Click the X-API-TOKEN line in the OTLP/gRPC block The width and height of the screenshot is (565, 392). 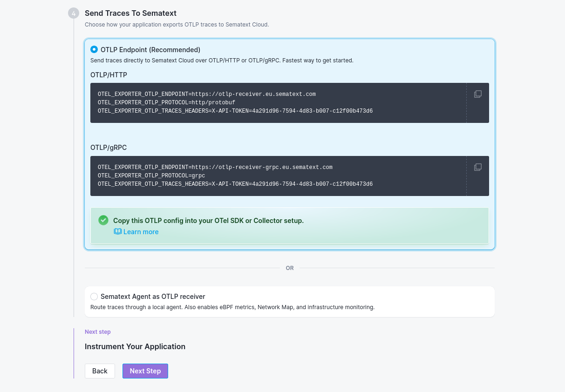click(235, 184)
